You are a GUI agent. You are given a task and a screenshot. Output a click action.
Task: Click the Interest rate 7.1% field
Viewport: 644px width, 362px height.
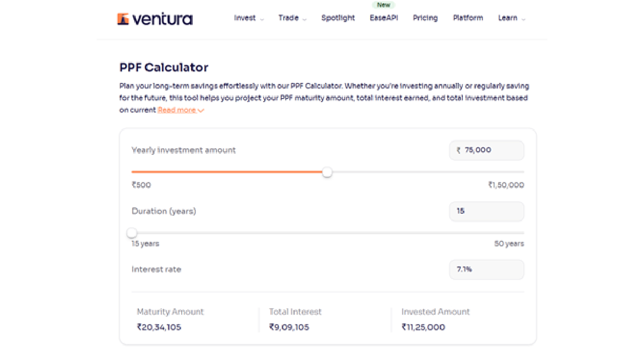(487, 269)
